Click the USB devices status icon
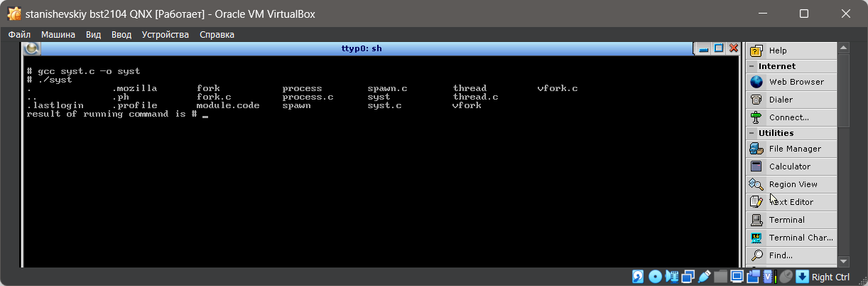 pyautogui.click(x=705, y=277)
